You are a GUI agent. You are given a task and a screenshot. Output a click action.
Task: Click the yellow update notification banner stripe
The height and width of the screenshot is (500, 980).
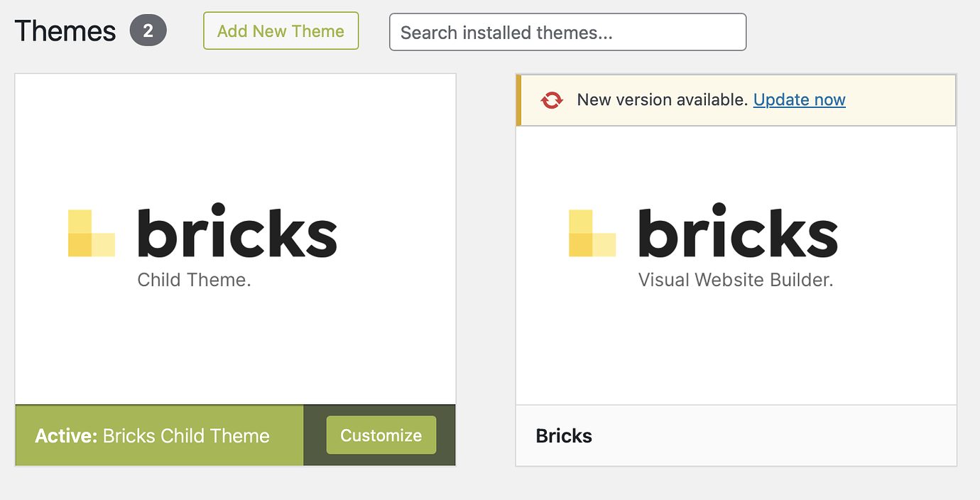tap(518, 100)
